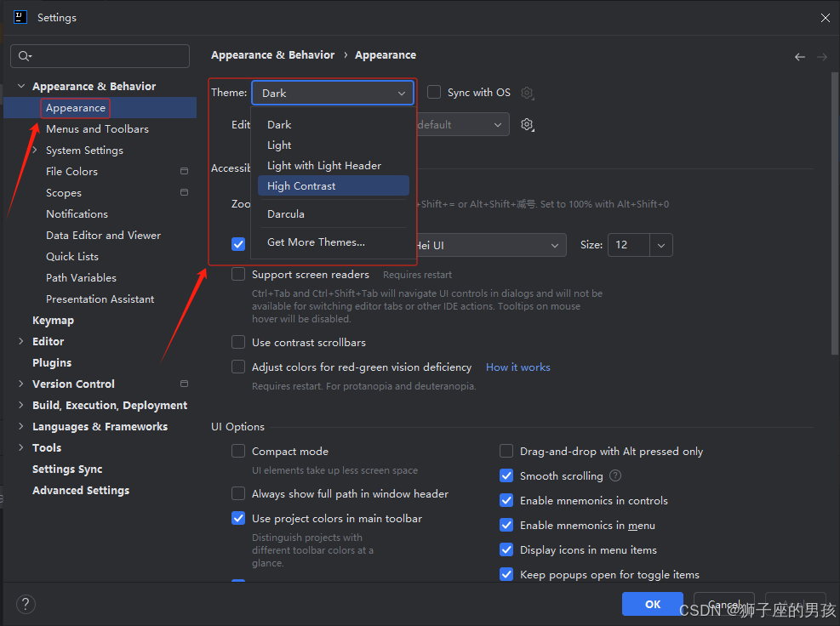Open Sync with OS gear settings
This screenshot has width=840, height=626.
coord(527,93)
